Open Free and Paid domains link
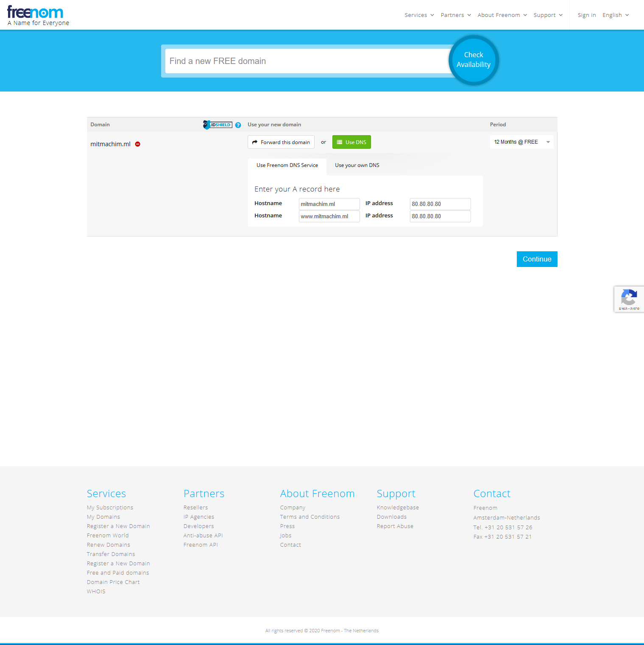The width and height of the screenshot is (644, 645). pyautogui.click(x=118, y=573)
